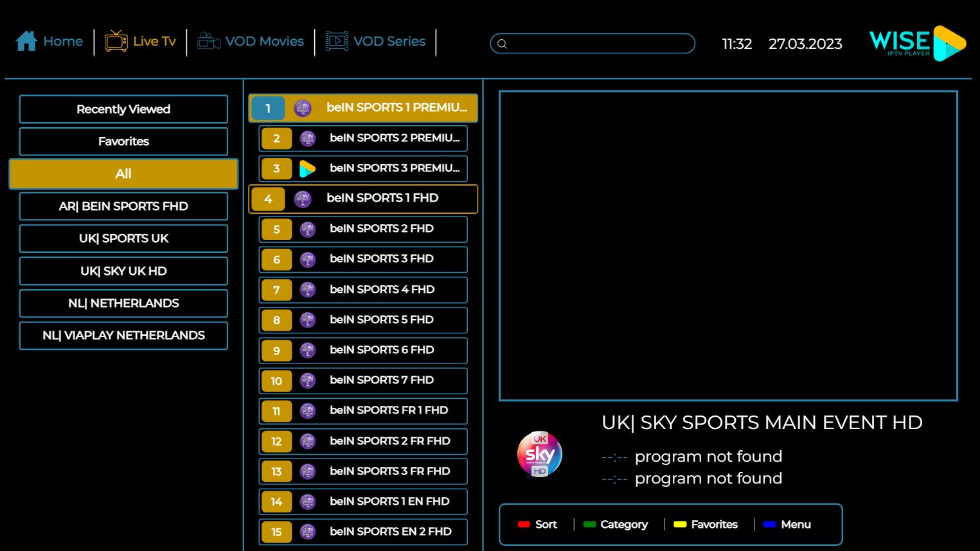Click the Home house icon

click(26, 41)
